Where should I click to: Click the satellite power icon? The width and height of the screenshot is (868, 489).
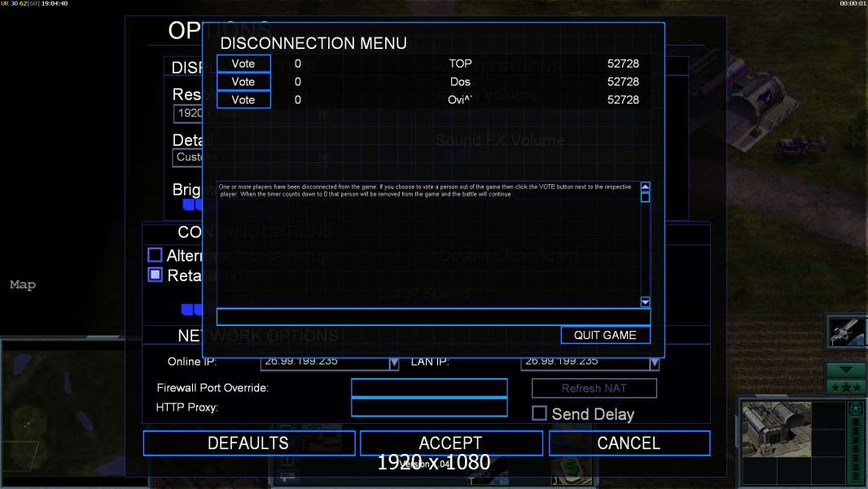point(846,331)
